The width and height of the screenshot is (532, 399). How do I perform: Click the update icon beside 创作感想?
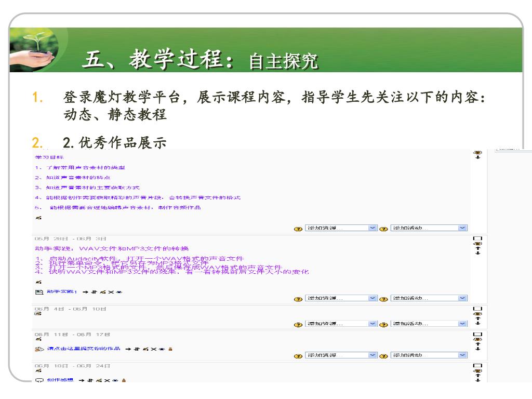click(x=99, y=380)
